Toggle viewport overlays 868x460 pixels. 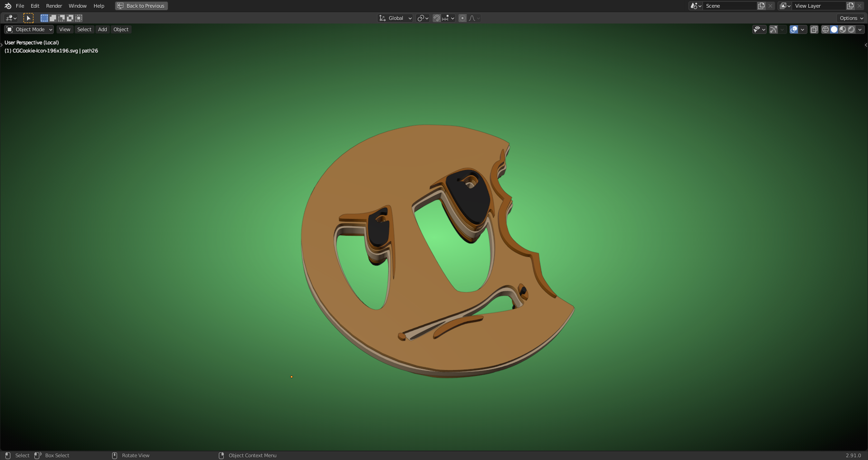pyautogui.click(x=794, y=29)
